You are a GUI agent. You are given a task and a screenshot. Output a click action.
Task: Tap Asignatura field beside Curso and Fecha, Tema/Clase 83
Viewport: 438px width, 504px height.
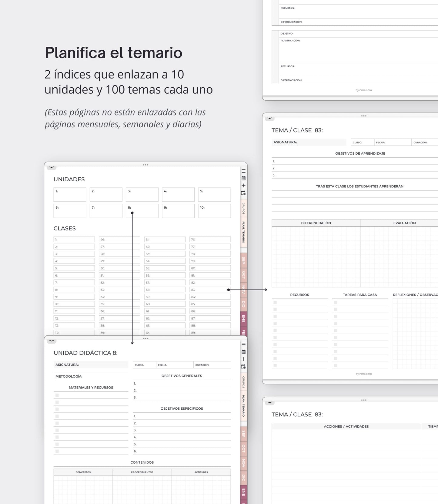[309, 142]
